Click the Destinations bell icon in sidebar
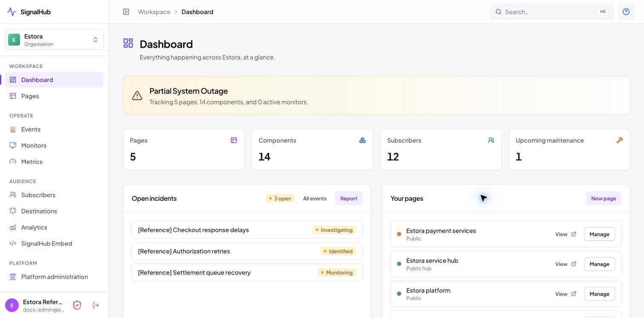 click(13, 211)
